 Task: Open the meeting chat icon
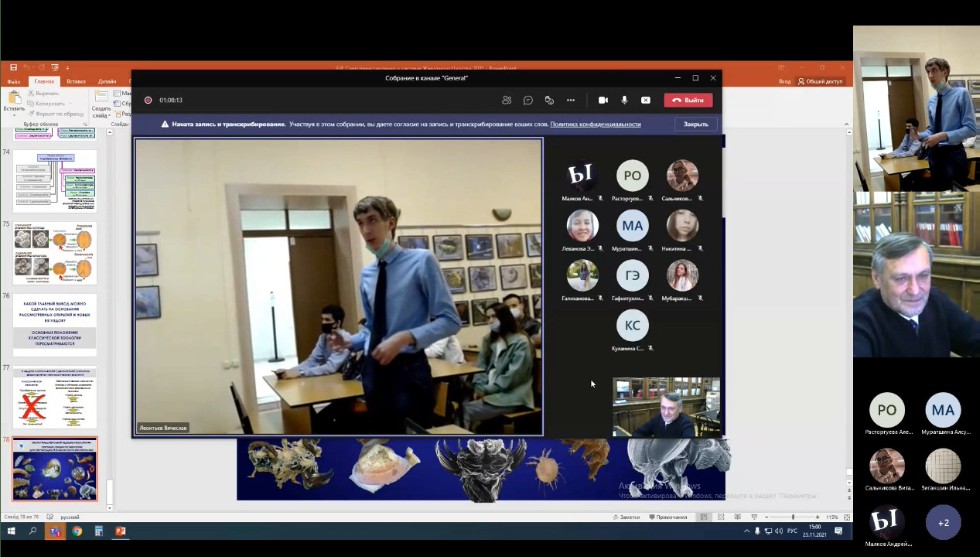pyautogui.click(x=528, y=100)
